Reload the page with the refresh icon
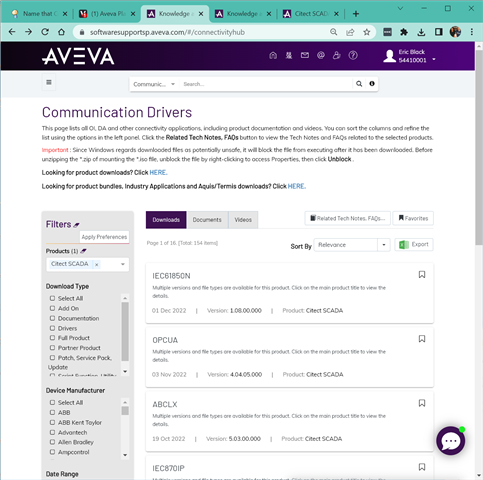Screen dimensions: 483x480 [45, 32]
